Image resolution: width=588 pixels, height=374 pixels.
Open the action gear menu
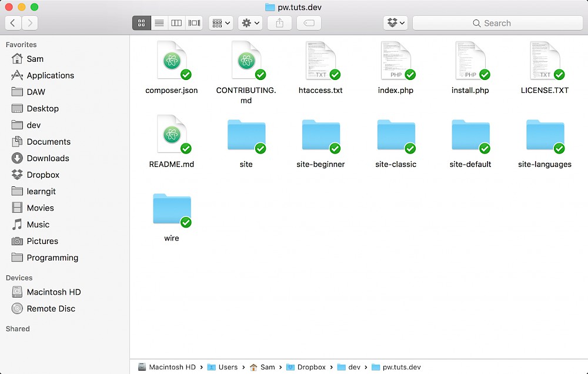(250, 23)
